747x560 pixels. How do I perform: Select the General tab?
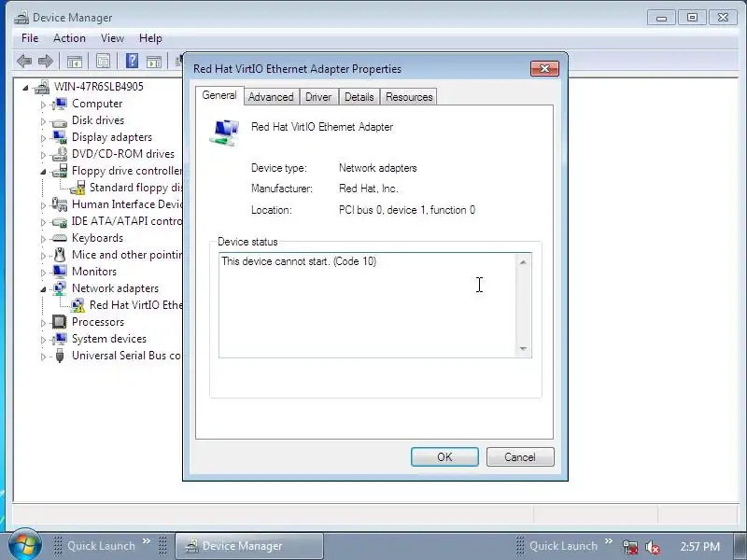tap(219, 95)
